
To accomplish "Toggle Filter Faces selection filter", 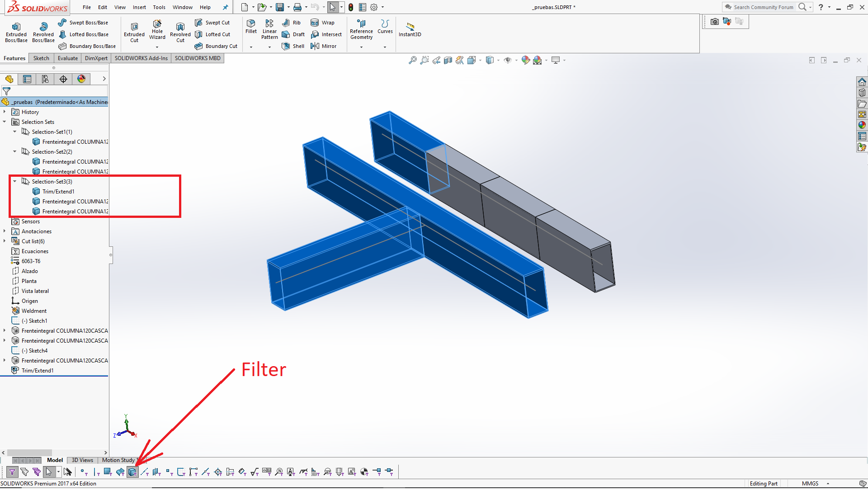I will pyautogui.click(x=107, y=472).
